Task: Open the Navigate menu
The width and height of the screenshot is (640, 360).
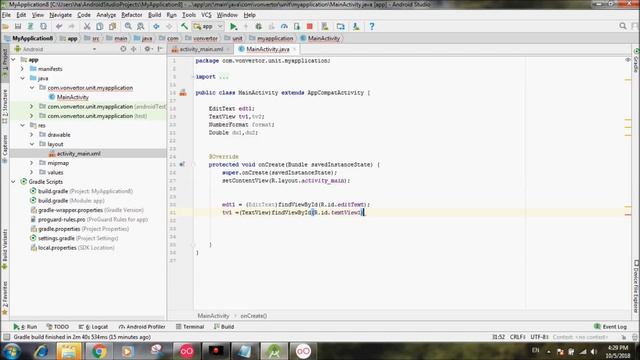Action: tap(60, 15)
